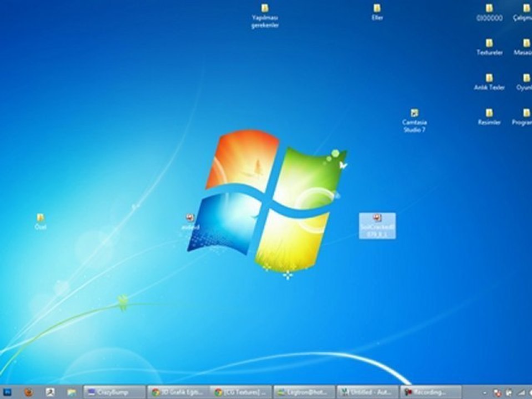Select the Camtasia Studio 7 desktop shortcut
This screenshot has width=532, height=399.
pos(415,121)
